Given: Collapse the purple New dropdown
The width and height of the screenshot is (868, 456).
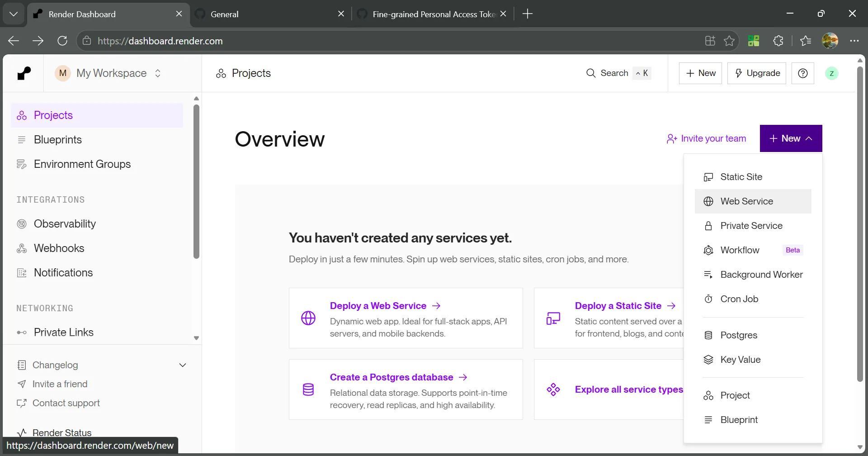Looking at the screenshot, I should pos(791,138).
